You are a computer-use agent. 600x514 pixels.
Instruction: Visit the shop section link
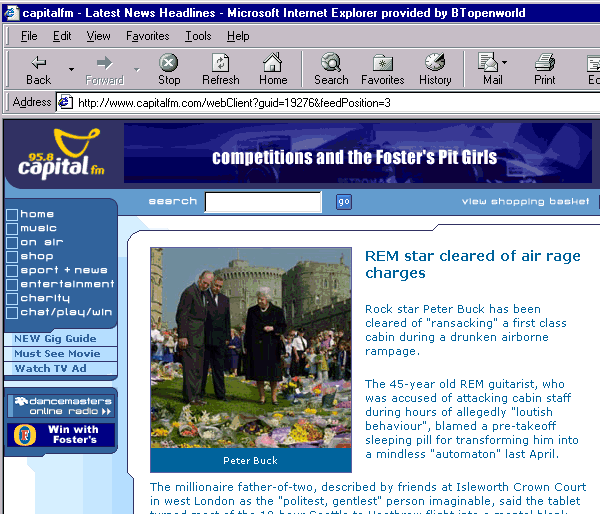tap(37, 256)
